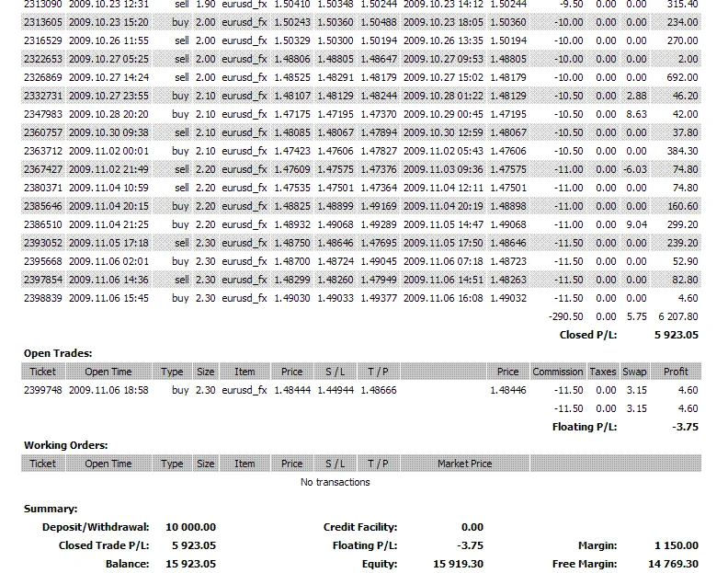
Task: Select ticket number 2347983
Action: pyautogui.click(x=42, y=114)
